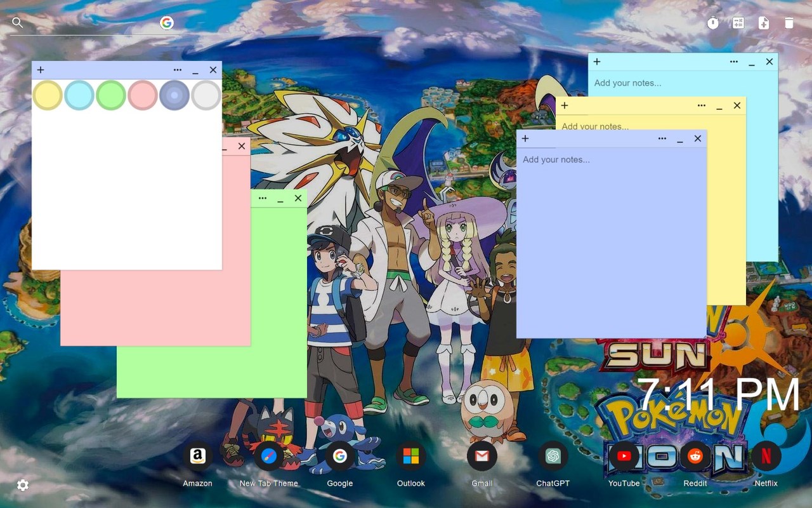This screenshot has height=508, width=812.
Task: Pick the green color swatch
Action: 111,95
